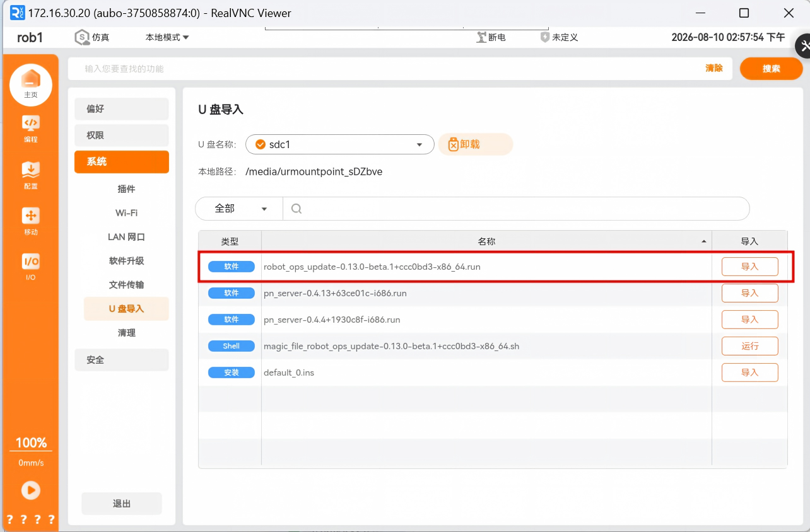Screen dimensions: 810x532
Task: Click the orange play button in sidebar
Action: (x=30, y=490)
